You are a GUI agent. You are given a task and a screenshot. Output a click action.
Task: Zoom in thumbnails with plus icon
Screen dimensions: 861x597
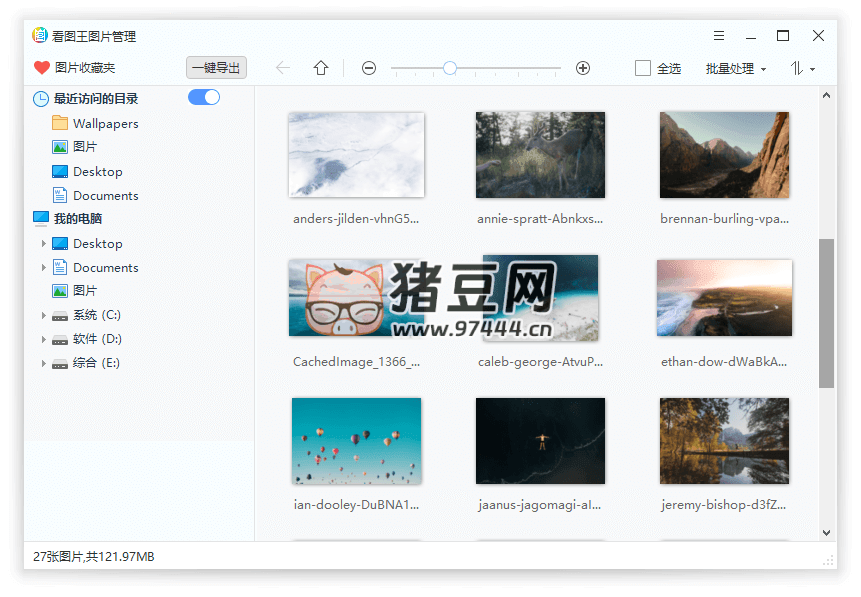pos(583,68)
